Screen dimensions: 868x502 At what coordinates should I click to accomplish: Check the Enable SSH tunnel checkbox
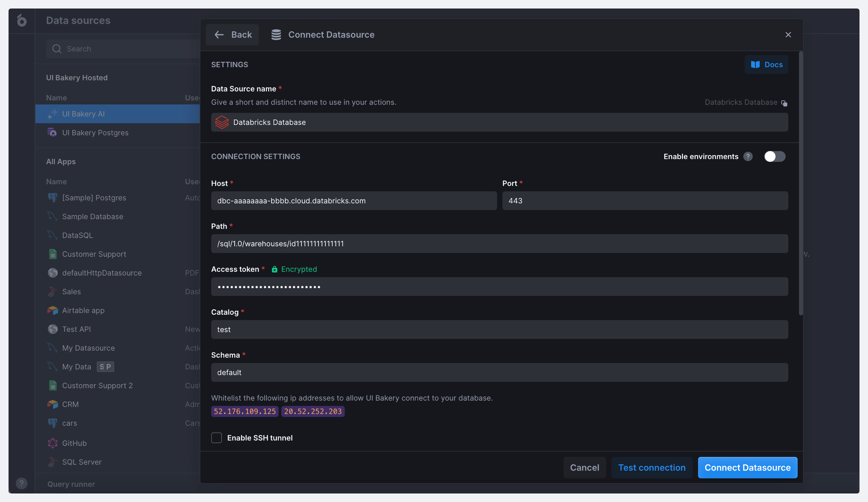(x=217, y=438)
